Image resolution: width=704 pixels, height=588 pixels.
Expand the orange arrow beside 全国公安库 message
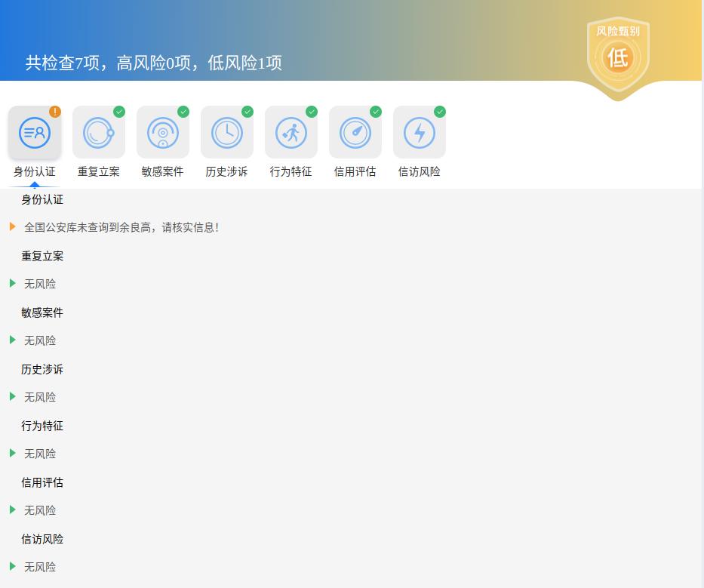[13, 227]
